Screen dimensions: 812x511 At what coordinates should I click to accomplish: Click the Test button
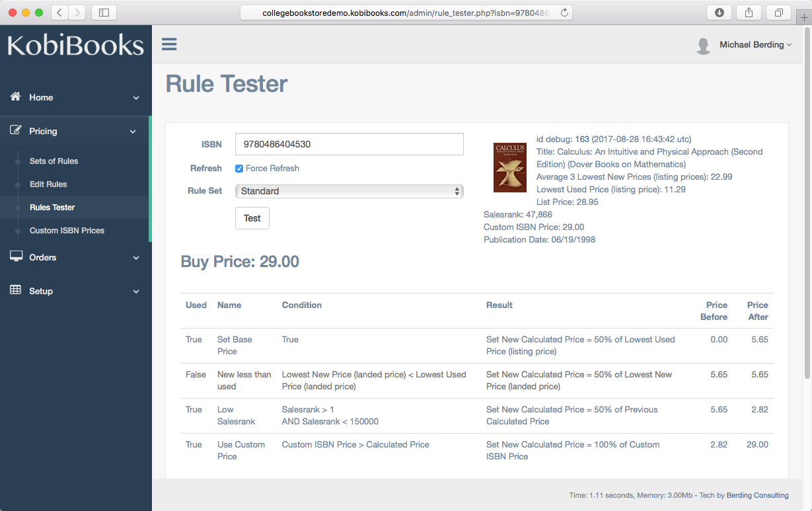(x=252, y=218)
